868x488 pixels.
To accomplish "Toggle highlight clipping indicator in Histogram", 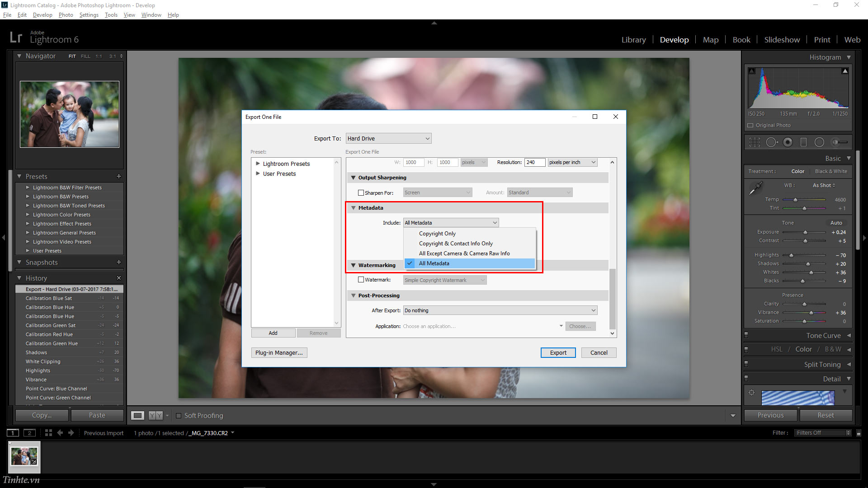I will click(844, 71).
